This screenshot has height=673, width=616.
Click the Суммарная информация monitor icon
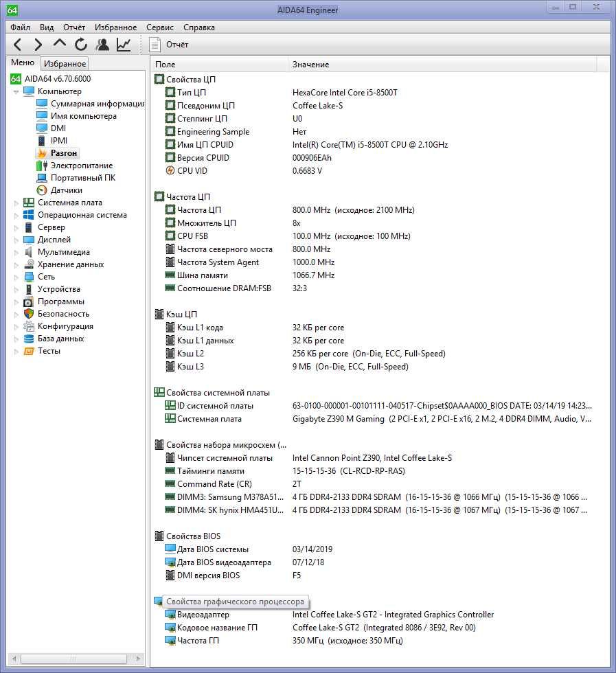tap(42, 104)
